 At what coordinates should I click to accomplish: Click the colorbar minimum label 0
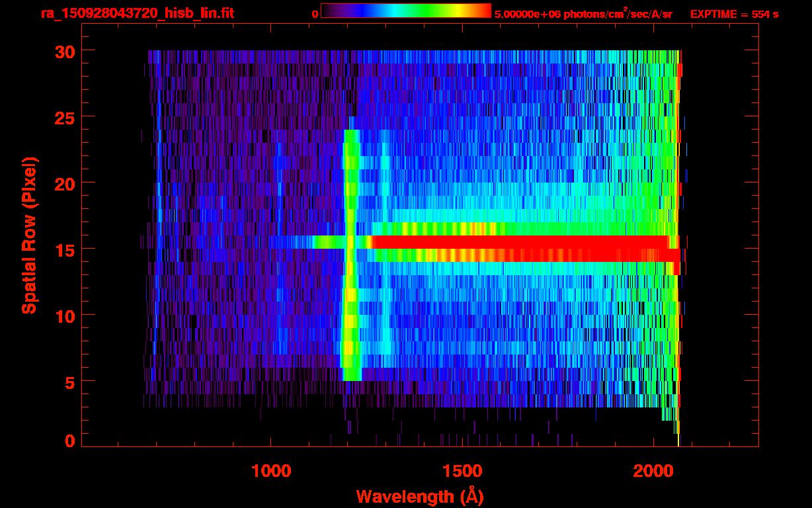point(315,14)
